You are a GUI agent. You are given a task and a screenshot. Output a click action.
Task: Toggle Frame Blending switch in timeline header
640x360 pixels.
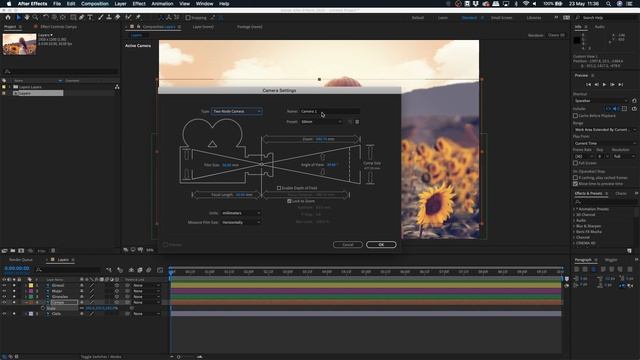point(140,270)
